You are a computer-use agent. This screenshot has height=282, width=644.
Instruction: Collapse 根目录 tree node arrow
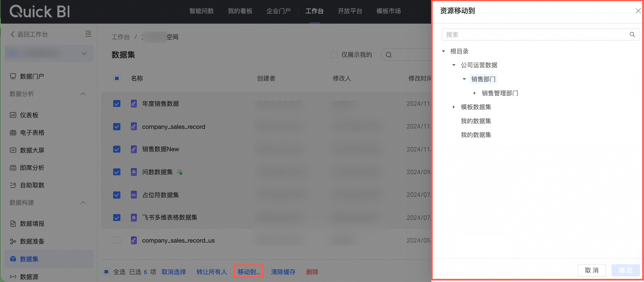pyautogui.click(x=443, y=51)
